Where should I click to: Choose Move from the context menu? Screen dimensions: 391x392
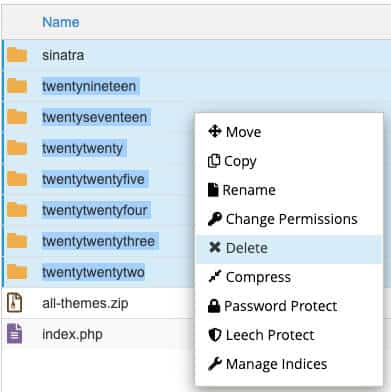pyautogui.click(x=289, y=132)
